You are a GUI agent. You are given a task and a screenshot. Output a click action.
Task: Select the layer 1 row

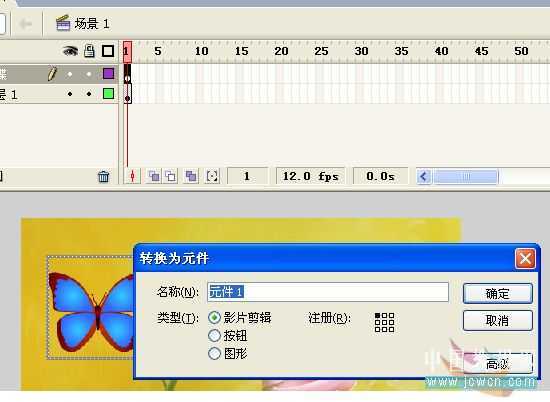pos(59,94)
